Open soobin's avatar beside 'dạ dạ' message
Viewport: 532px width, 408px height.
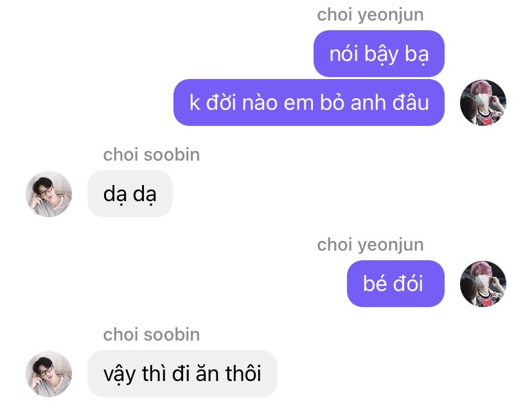pos(49,194)
